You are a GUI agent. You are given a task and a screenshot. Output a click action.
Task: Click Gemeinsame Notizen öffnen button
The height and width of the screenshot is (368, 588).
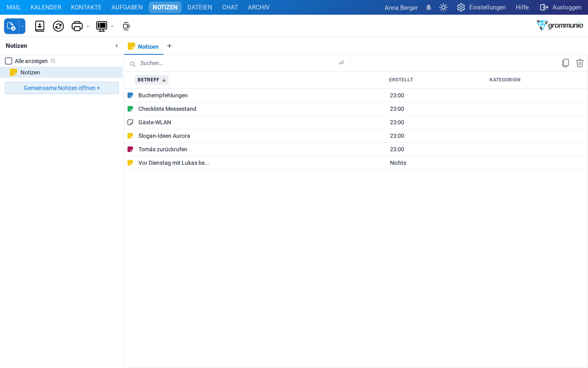(x=62, y=88)
